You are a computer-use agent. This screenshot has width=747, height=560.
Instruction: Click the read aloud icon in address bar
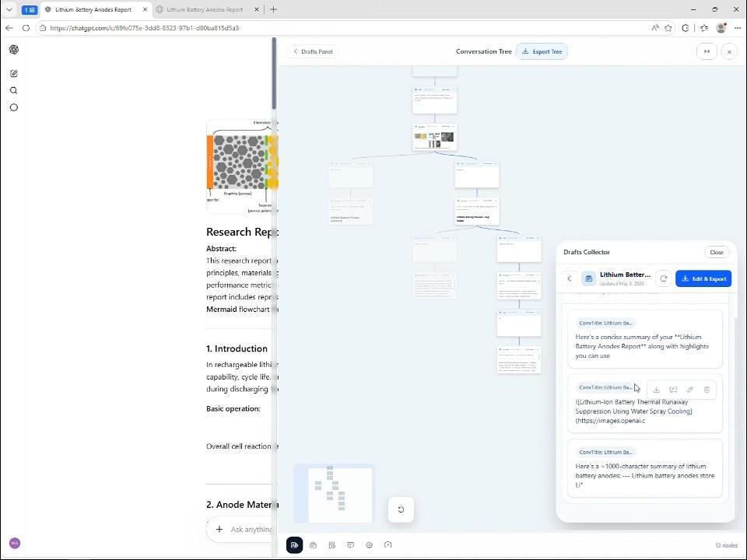click(655, 28)
